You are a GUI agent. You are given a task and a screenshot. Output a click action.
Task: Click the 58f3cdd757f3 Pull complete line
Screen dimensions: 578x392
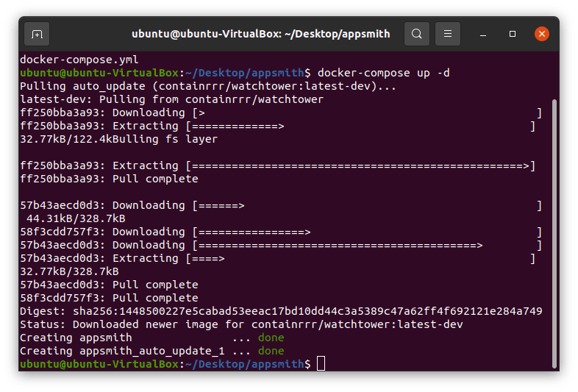[x=109, y=298]
